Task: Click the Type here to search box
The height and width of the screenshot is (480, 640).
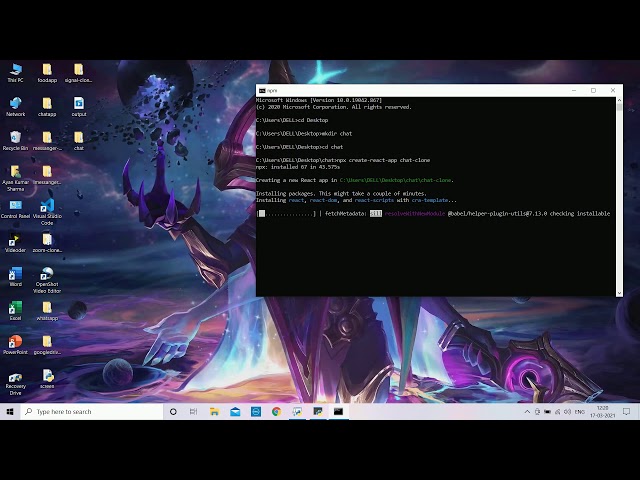Action: (91, 411)
